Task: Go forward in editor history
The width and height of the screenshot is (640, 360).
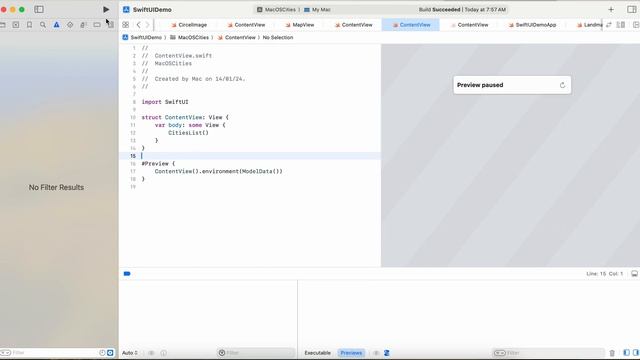Action: tap(148, 25)
